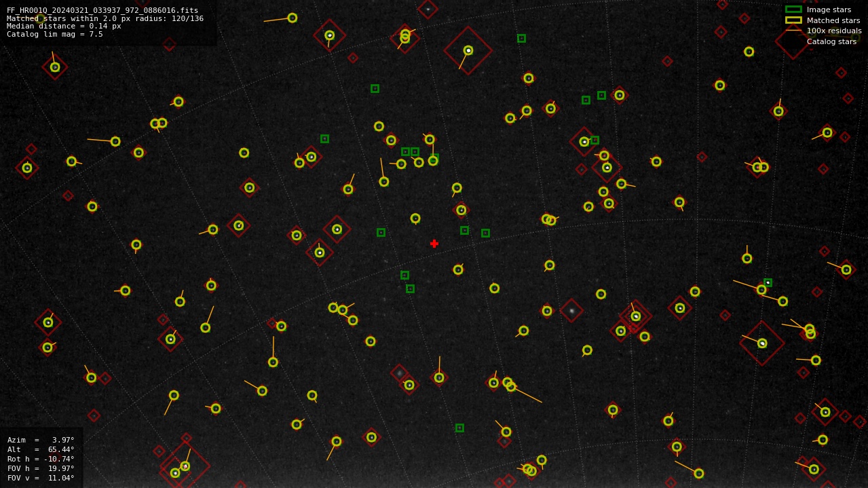Image resolution: width=868 pixels, height=488 pixels.
Task: Click the 'Image stars' legend label
Action: coord(829,10)
